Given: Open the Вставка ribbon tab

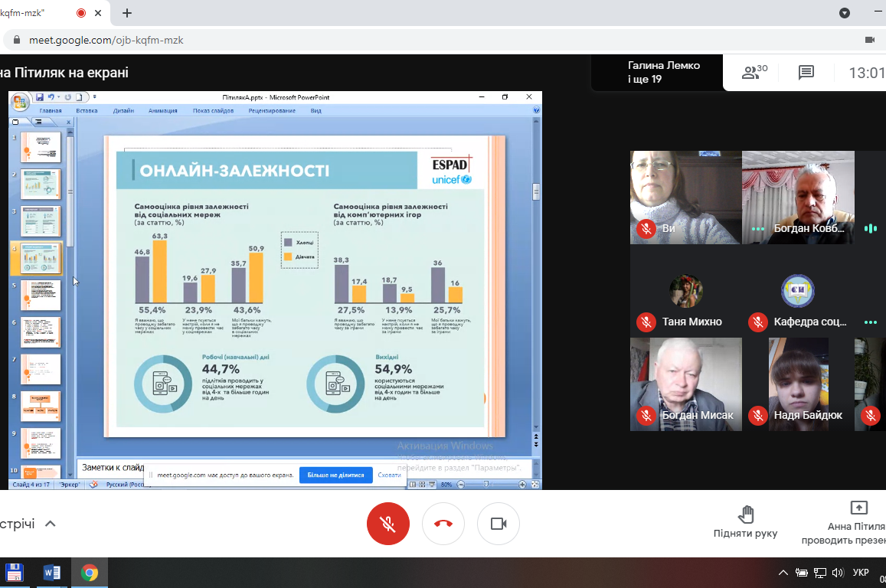Looking at the screenshot, I should [87, 110].
